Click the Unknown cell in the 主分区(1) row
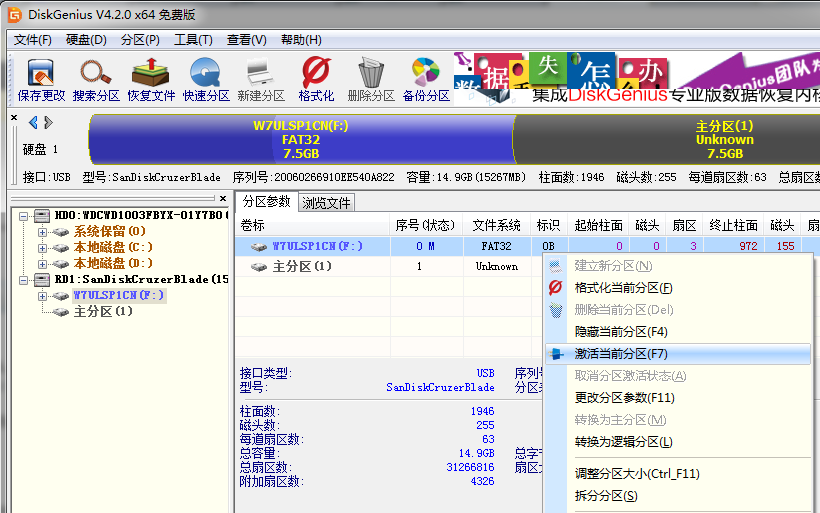820x513 pixels. coord(496,267)
